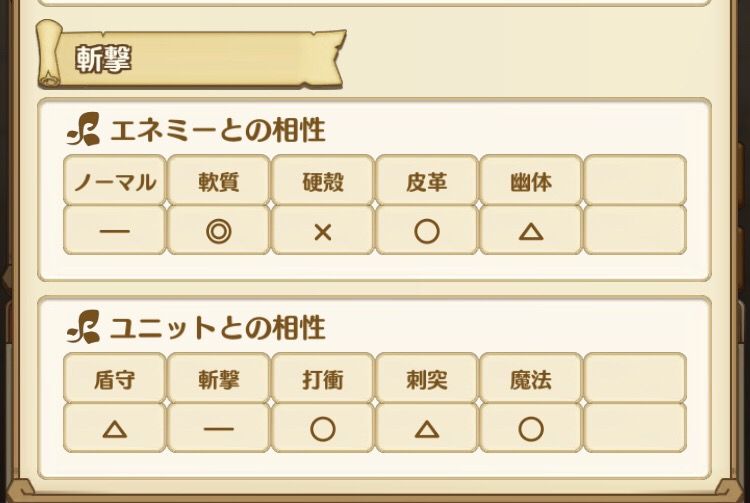Click the dash symbol under ノーマル
Image resolution: width=750 pixels, height=503 pixels.
point(115,231)
